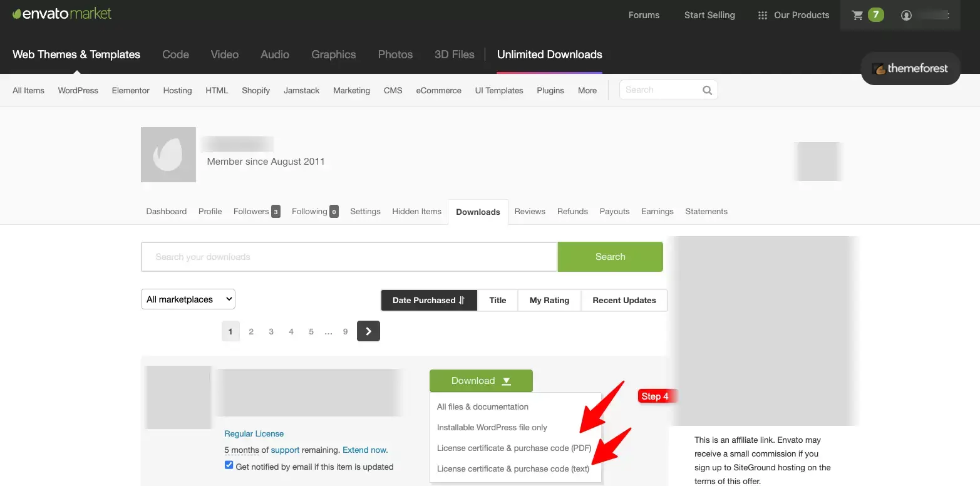The height and width of the screenshot is (486, 980).
Task: Click the Extend now link
Action: [365, 450]
